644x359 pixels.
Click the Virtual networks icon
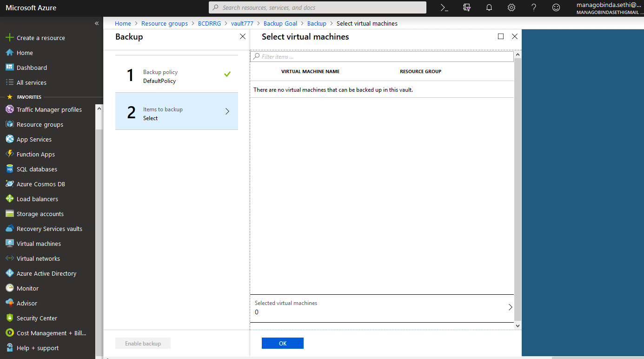tap(9, 258)
